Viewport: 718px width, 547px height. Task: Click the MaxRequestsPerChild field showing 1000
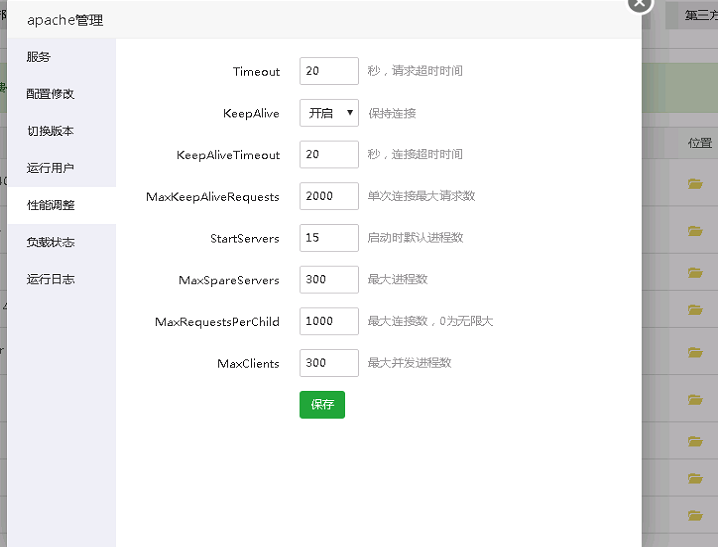coord(329,321)
